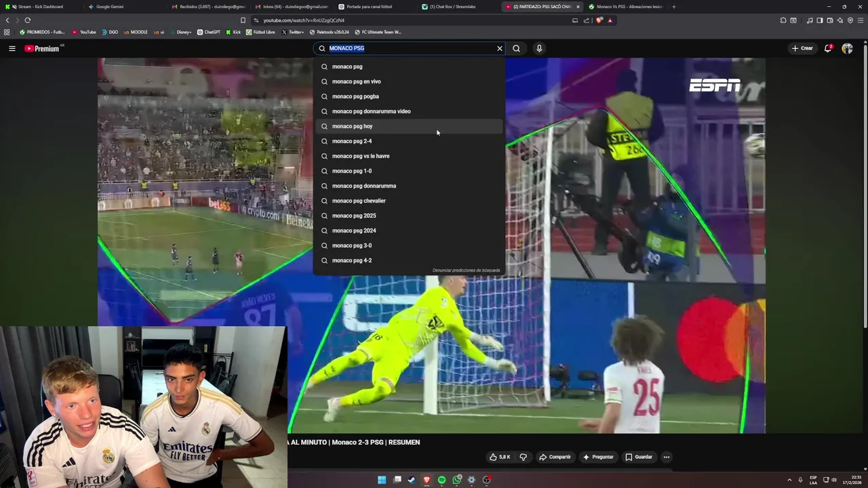
Task: Bookmark this page from address bar
Action: coord(243,20)
